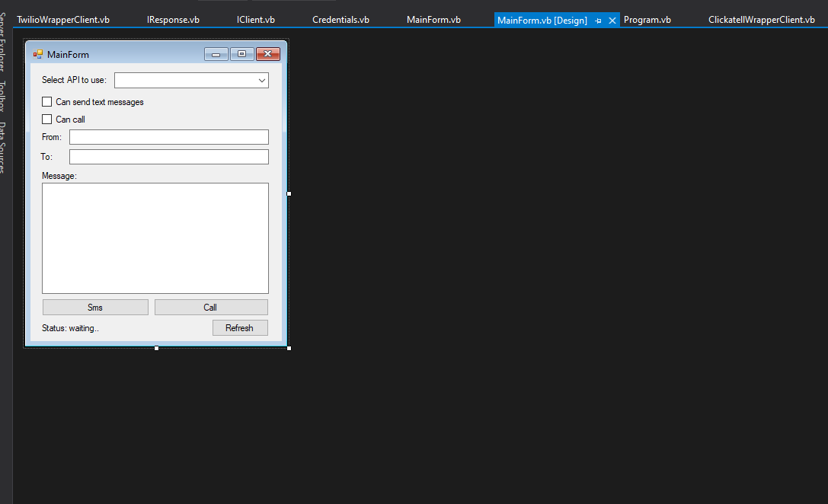Image resolution: width=828 pixels, height=504 pixels.
Task: Open the Server Explorer side panel
Action: tap(2, 42)
